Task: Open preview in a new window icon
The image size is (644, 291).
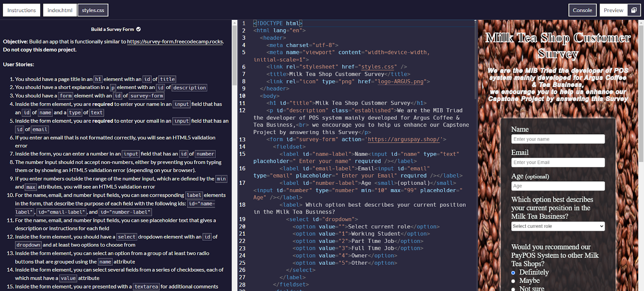Action: [x=634, y=10]
